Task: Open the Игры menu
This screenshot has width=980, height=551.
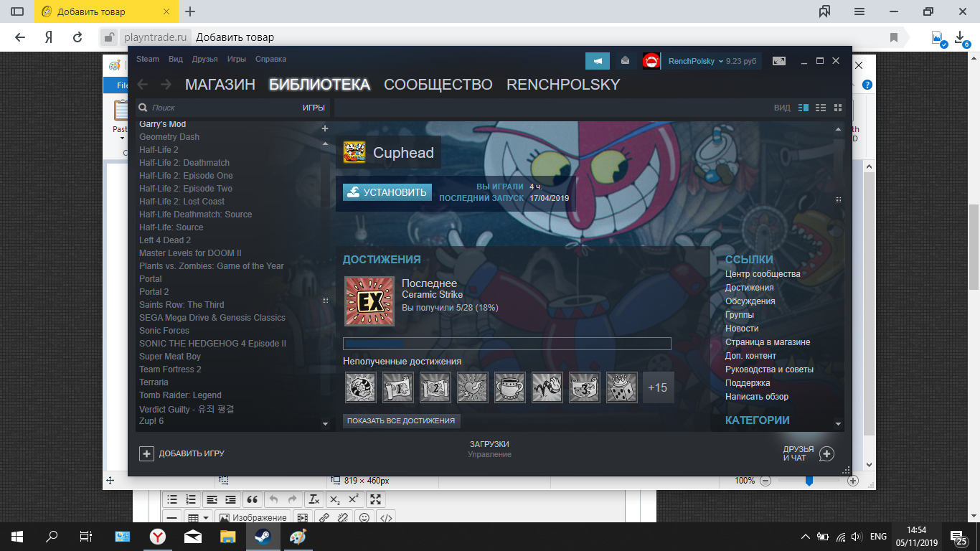Action: [x=237, y=59]
